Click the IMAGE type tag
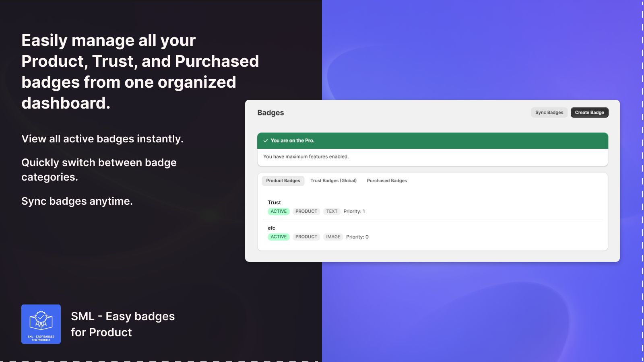The height and width of the screenshot is (362, 644). [x=333, y=237]
